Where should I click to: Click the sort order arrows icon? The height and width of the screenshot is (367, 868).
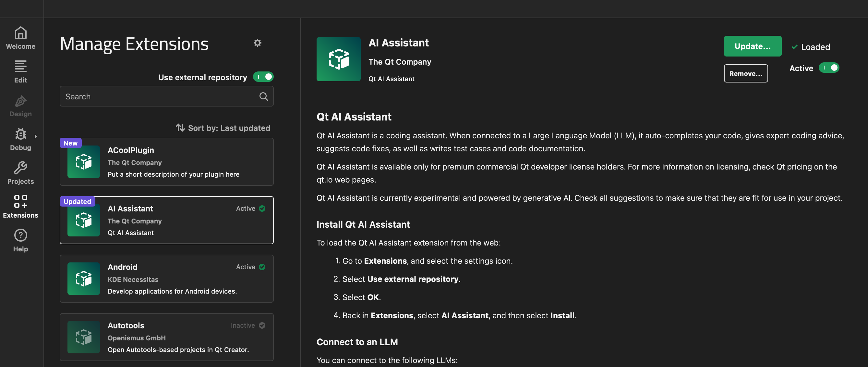180,128
